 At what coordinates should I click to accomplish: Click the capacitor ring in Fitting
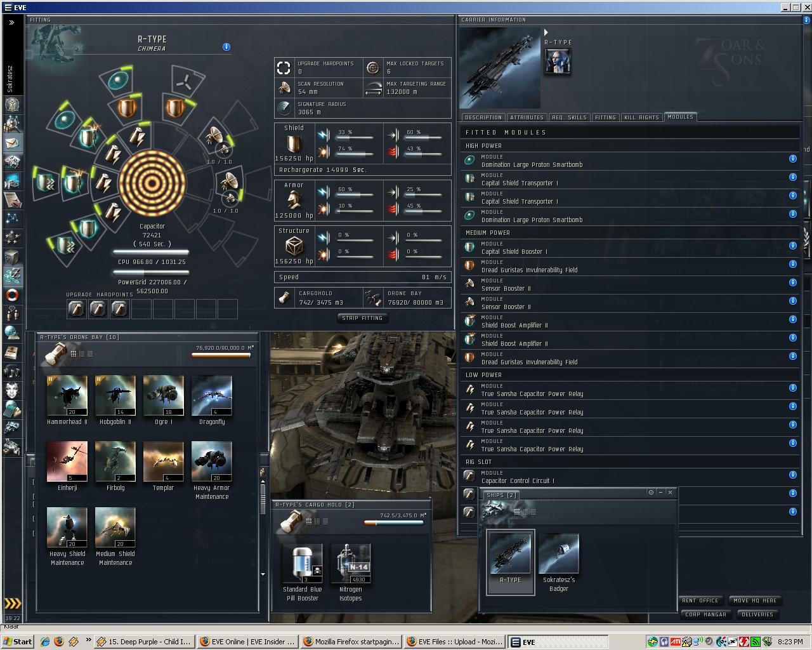click(x=152, y=183)
